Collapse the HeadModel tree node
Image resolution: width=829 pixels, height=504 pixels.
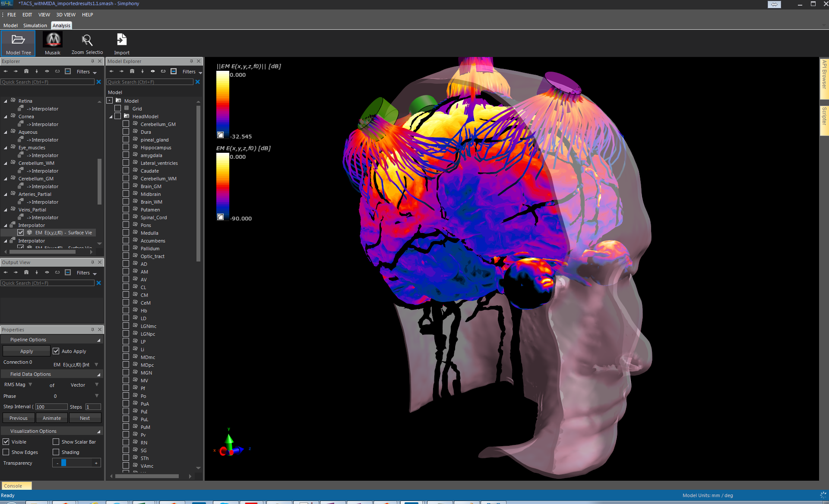[111, 117]
